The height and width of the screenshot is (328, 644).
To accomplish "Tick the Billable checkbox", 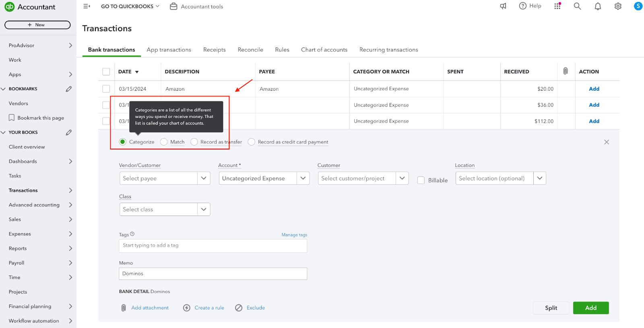I will coord(421,180).
